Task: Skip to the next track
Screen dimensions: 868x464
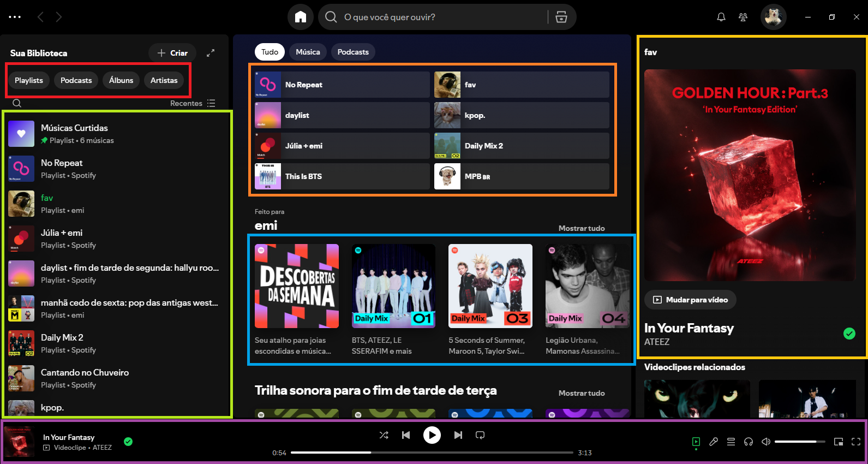Action: (458, 435)
